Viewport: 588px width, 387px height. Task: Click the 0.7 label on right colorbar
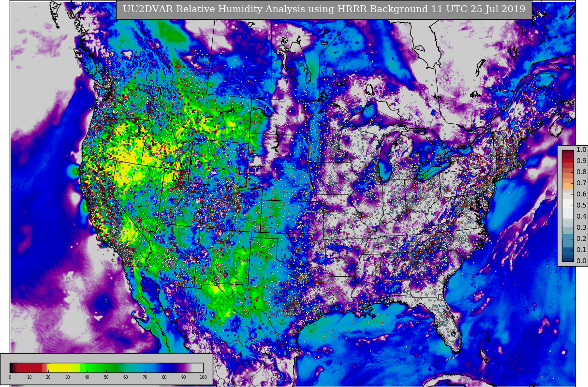581,183
